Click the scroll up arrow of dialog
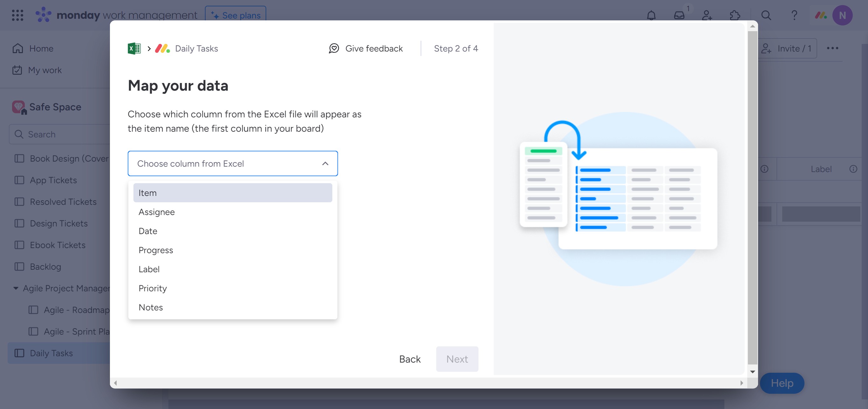This screenshot has width=868, height=409. pyautogui.click(x=752, y=26)
